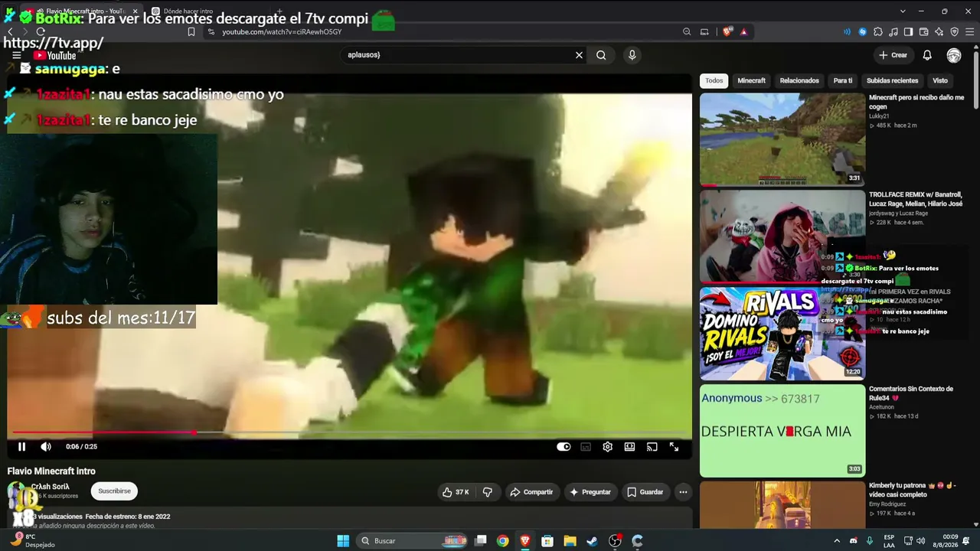Open 'DESPIERTA' Anonymous video thumbnail
980x551 pixels.
[782, 431]
